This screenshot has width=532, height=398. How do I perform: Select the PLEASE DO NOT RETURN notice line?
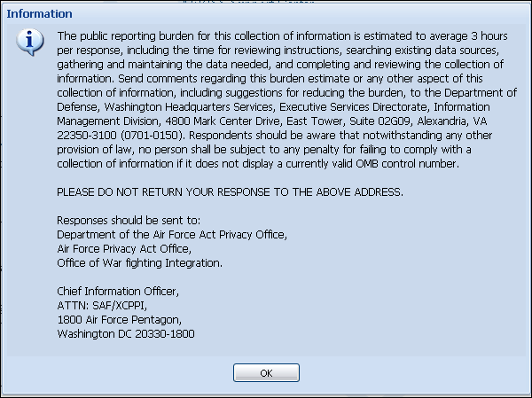click(230, 192)
